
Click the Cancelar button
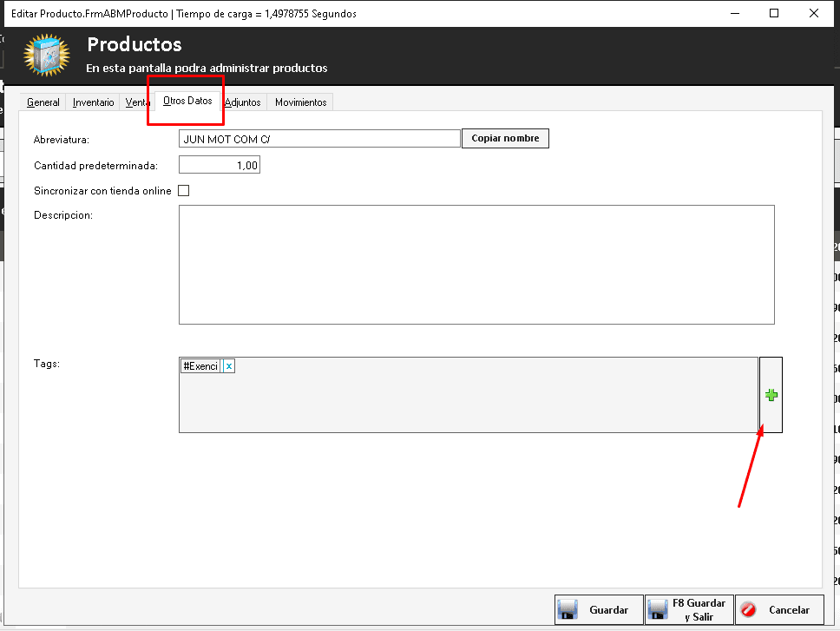[x=779, y=609]
